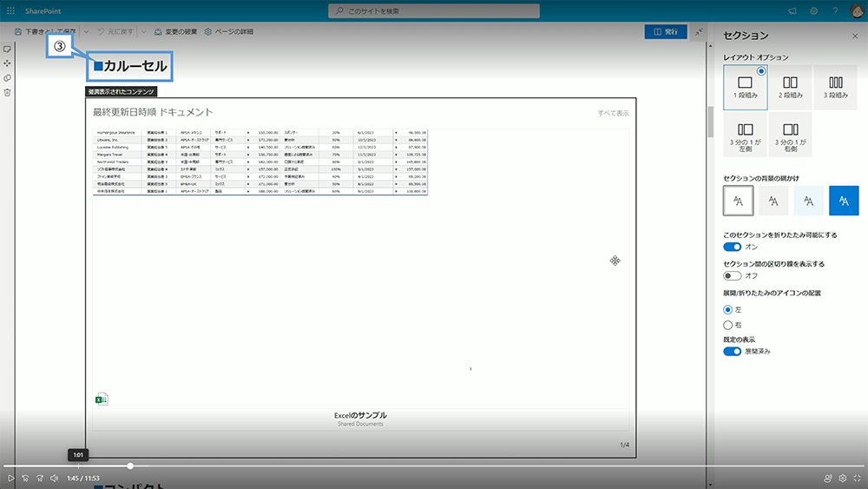Open the help question mark icon
Screen dimensions: 868x489
click(x=835, y=10)
